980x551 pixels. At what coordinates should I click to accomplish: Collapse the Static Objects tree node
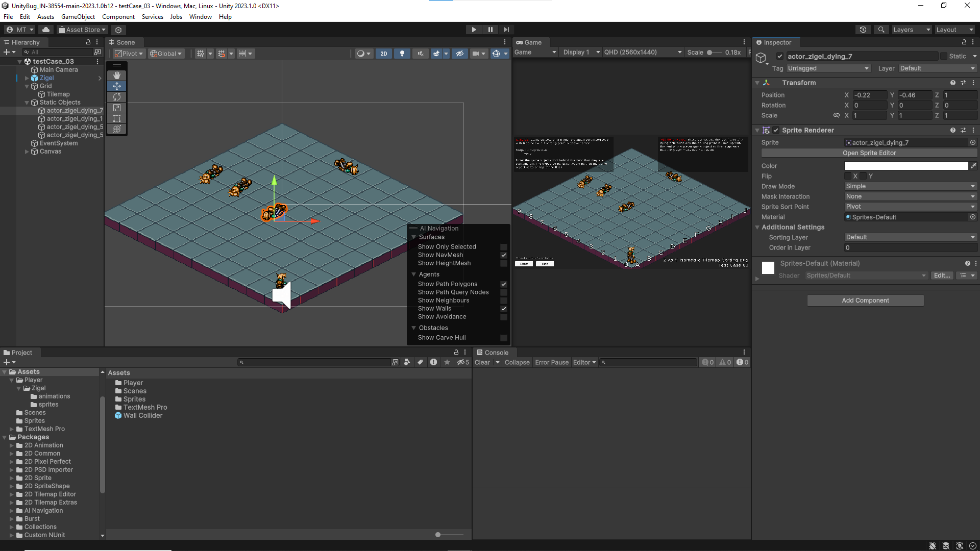27,103
